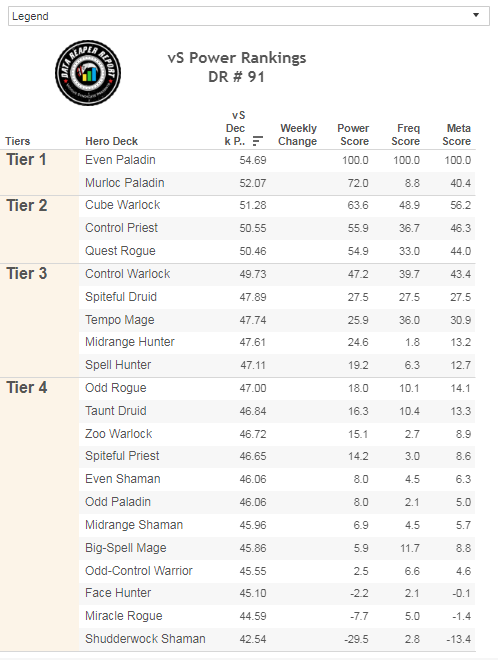The height and width of the screenshot is (660, 498).
Task: Click the sort icon on the vS Deck column
Action: click(x=257, y=141)
